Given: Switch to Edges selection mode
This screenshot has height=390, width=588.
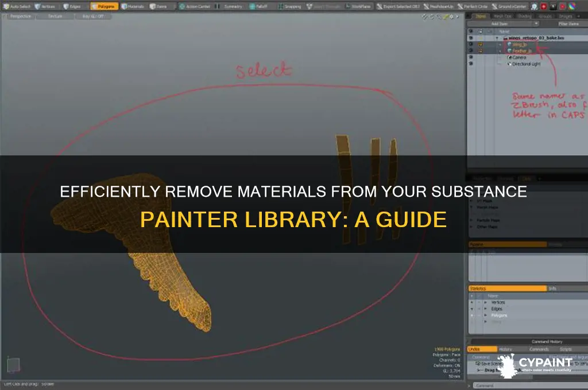Looking at the screenshot, I should point(72,6).
